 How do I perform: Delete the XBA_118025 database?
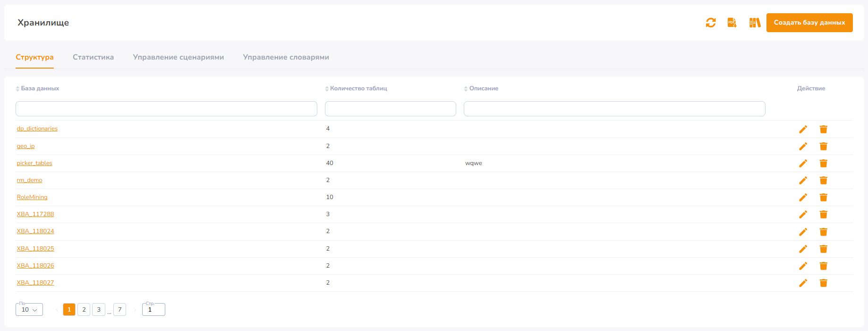pos(824,249)
